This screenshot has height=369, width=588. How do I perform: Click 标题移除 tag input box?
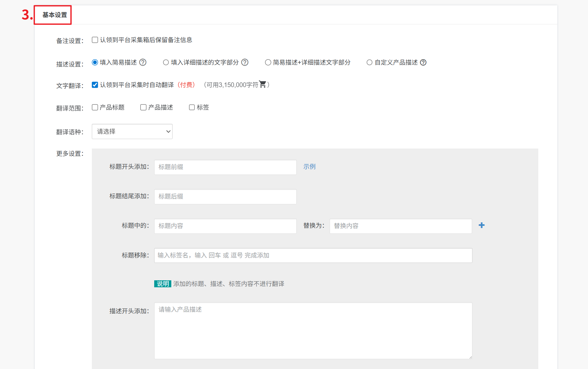click(313, 256)
